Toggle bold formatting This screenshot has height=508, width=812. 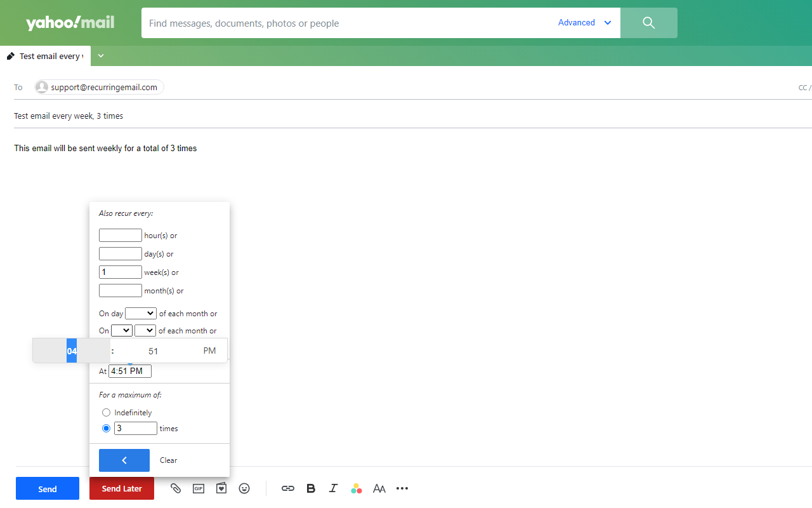[x=310, y=488]
